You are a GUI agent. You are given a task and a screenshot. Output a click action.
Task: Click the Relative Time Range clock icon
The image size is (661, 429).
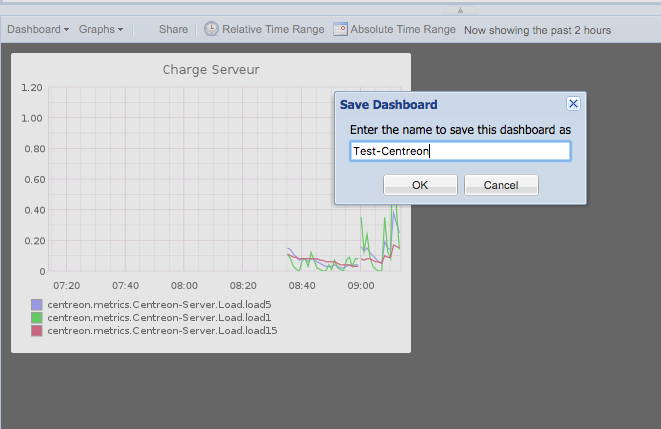211,30
